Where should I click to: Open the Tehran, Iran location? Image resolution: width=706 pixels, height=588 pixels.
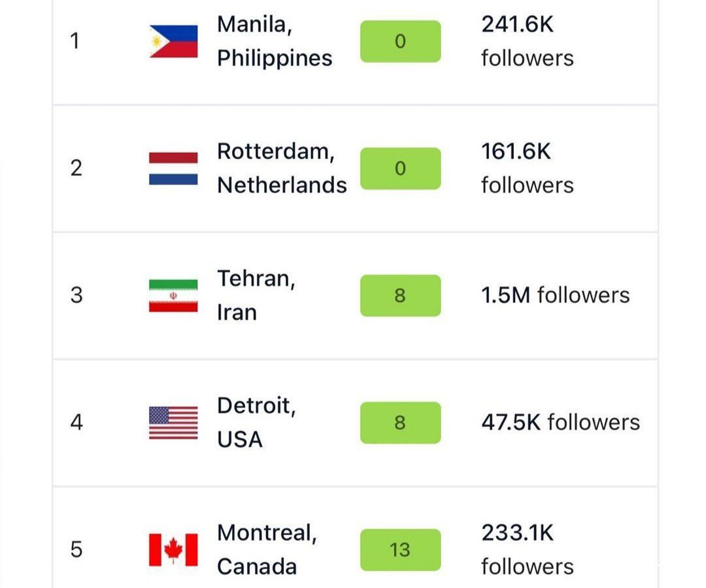tap(256, 296)
